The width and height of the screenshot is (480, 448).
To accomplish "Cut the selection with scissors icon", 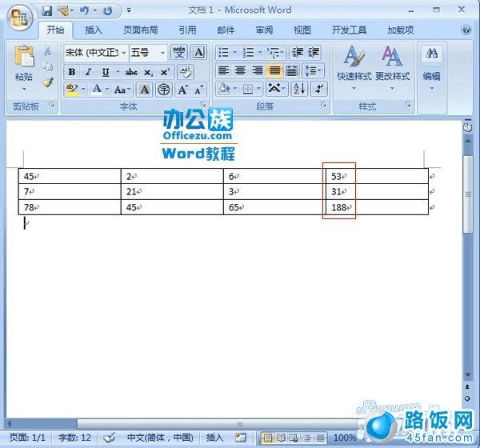I will click(x=47, y=51).
